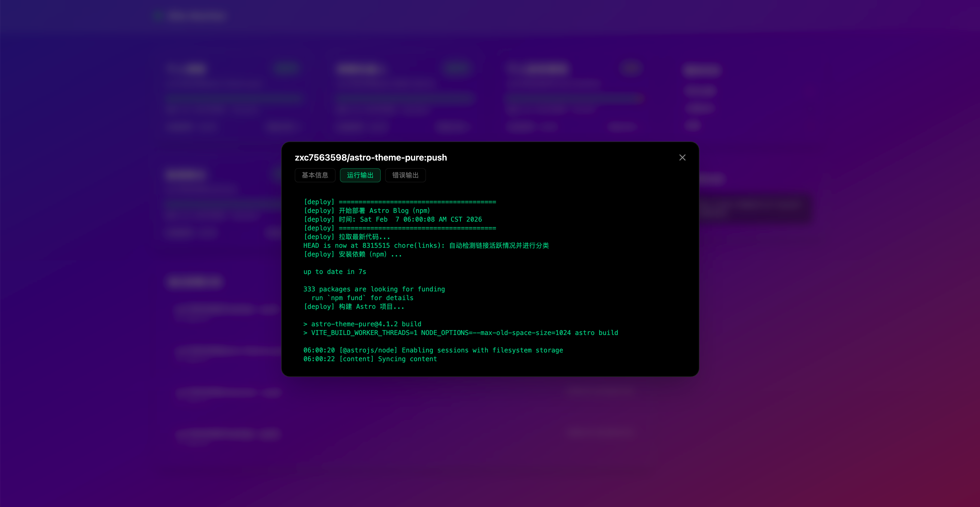Click the 'up to date in 7s' line
The width and height of the screenshot is (980, 507).
coord(334,272)
